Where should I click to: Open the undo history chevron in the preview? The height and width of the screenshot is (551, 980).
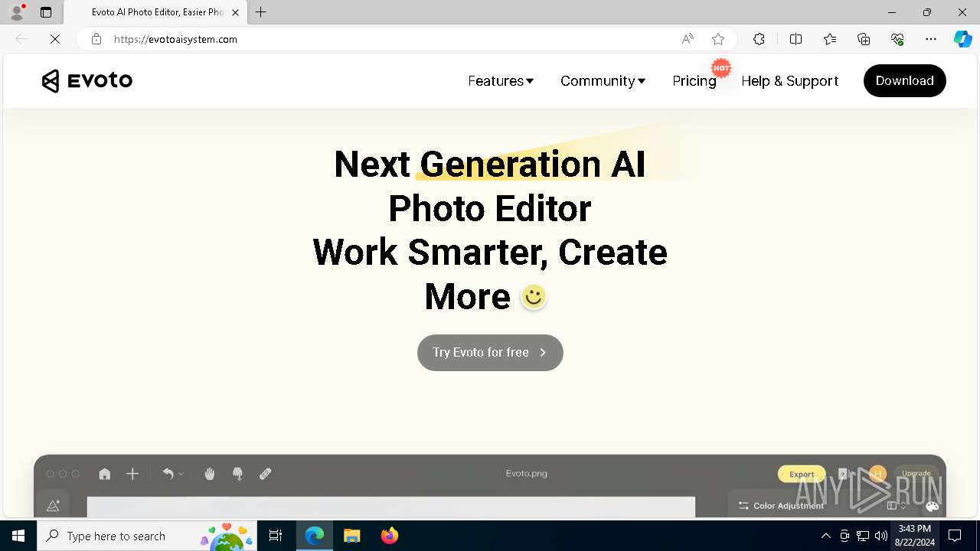pyautogui.click(x=181, y=474)
